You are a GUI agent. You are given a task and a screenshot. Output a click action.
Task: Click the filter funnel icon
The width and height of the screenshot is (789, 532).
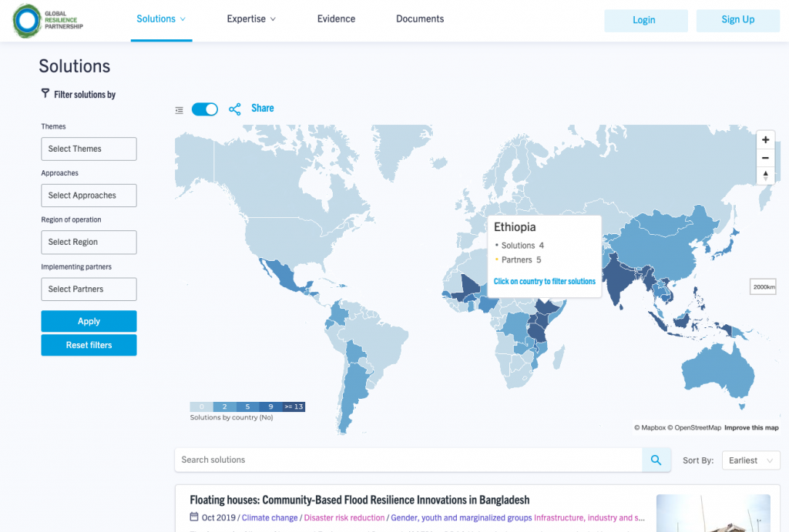tap(45, 94)
